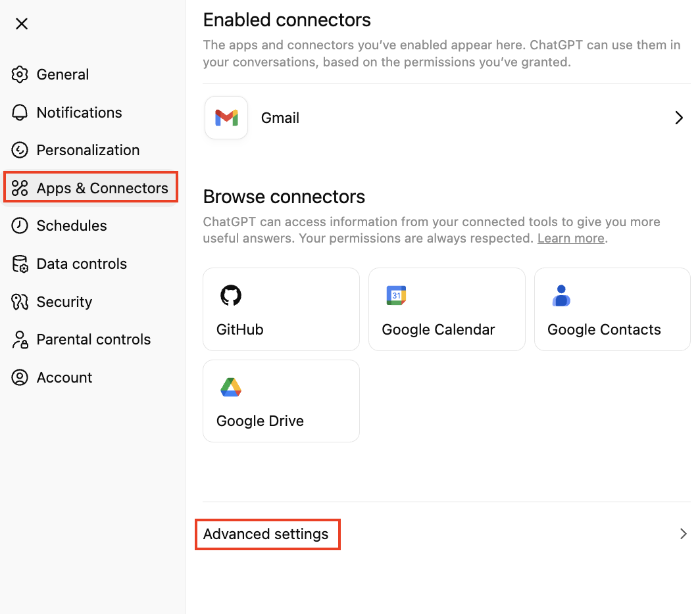Click the Gmail envelope logo
Image resolution: width=700 pixels, height=614 pixels.
click(226, 118)
